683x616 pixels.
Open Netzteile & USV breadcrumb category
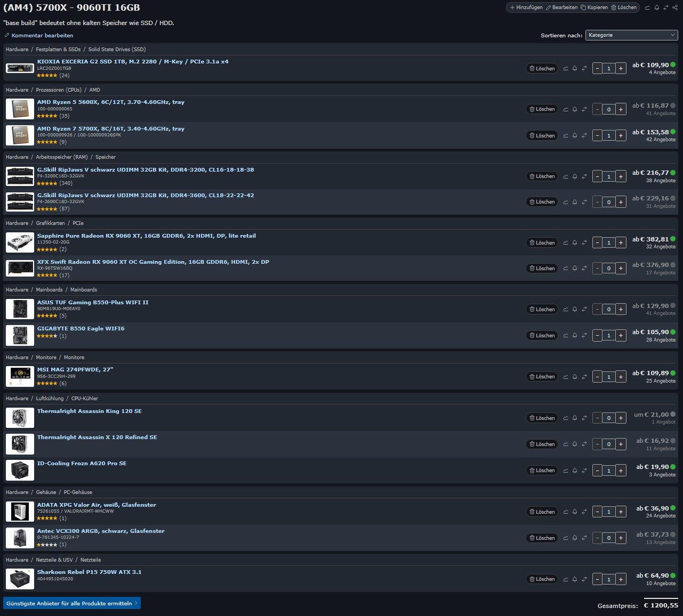54,560
